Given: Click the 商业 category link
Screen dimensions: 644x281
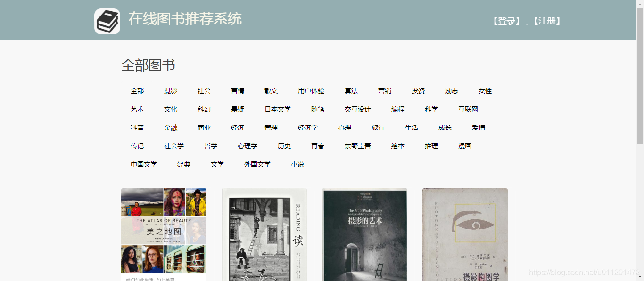Looking at the screenshot, I should (x=204, y=128).
